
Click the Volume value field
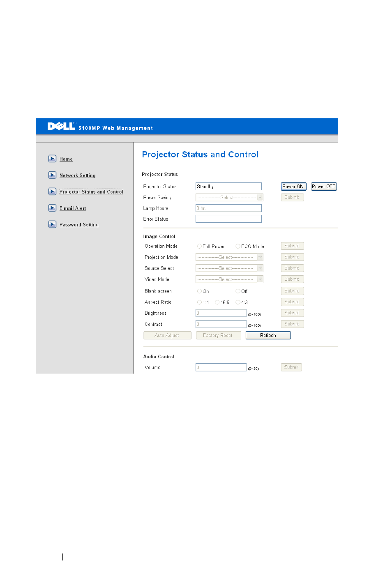pos(221,367)
